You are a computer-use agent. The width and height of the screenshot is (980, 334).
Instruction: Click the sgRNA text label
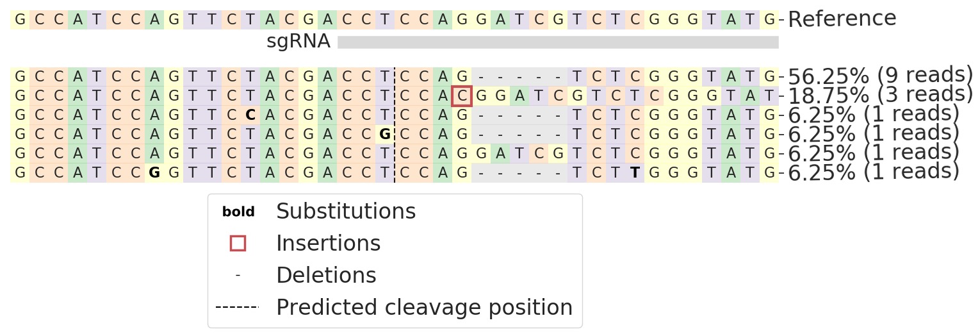click(298, 42)
